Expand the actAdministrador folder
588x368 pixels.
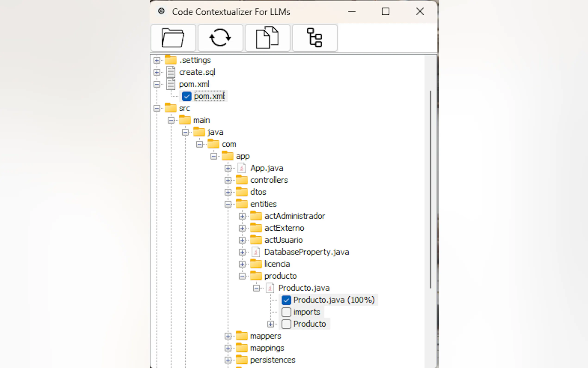tap(242, 216)
